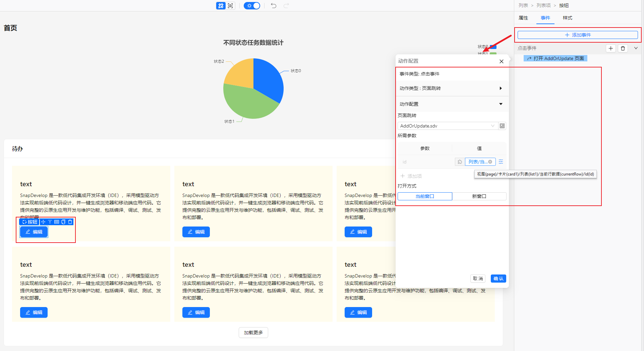This screenshot has height=351, width=644.
Task: Click the 添加事件 button
Action: 577,35
